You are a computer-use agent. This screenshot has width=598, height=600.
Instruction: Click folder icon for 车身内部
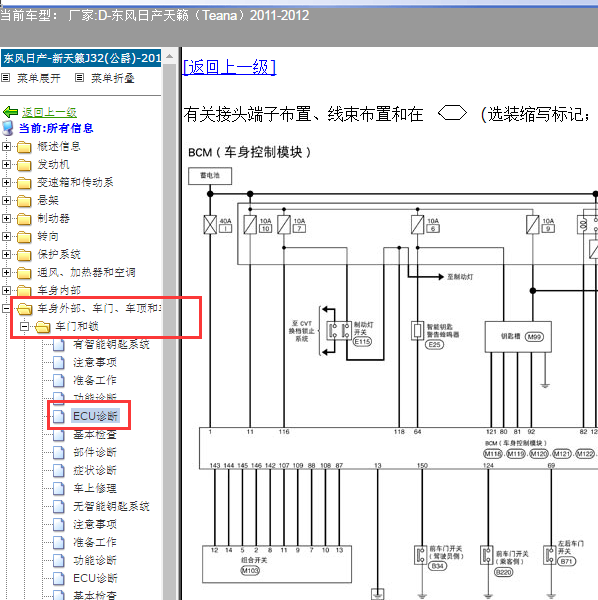coord(24,291)
